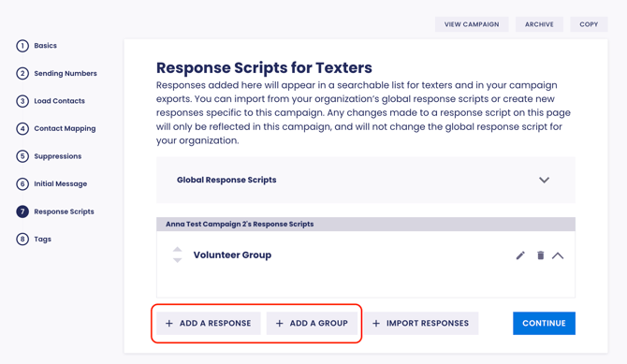Screen dimensions: 627x364
Task: Select the Response Scripts step
Action: 64,211
